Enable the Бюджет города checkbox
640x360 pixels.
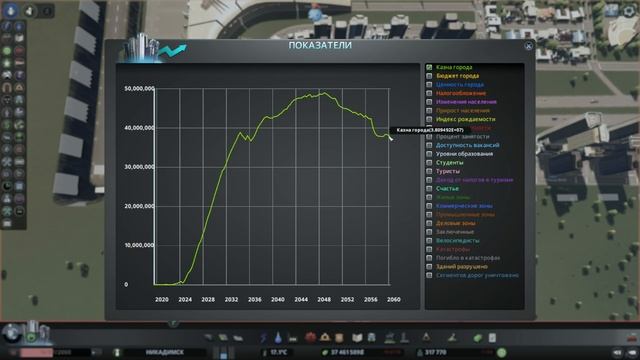coord(429,76)
